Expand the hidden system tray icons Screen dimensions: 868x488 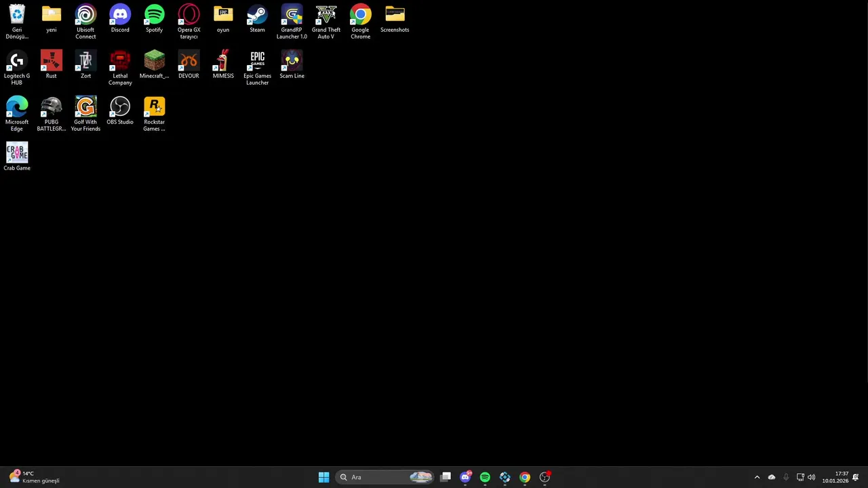[757, 477]
